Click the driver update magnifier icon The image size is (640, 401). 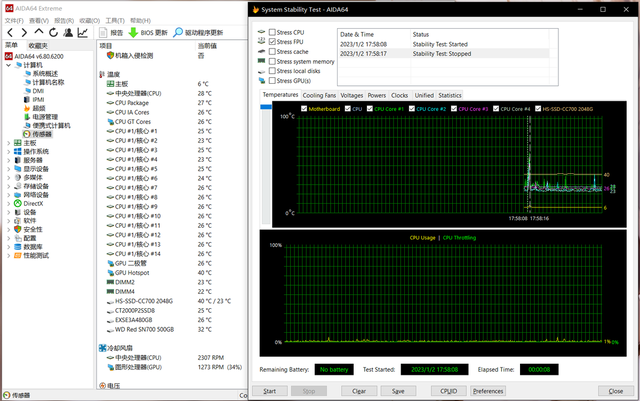178,33
